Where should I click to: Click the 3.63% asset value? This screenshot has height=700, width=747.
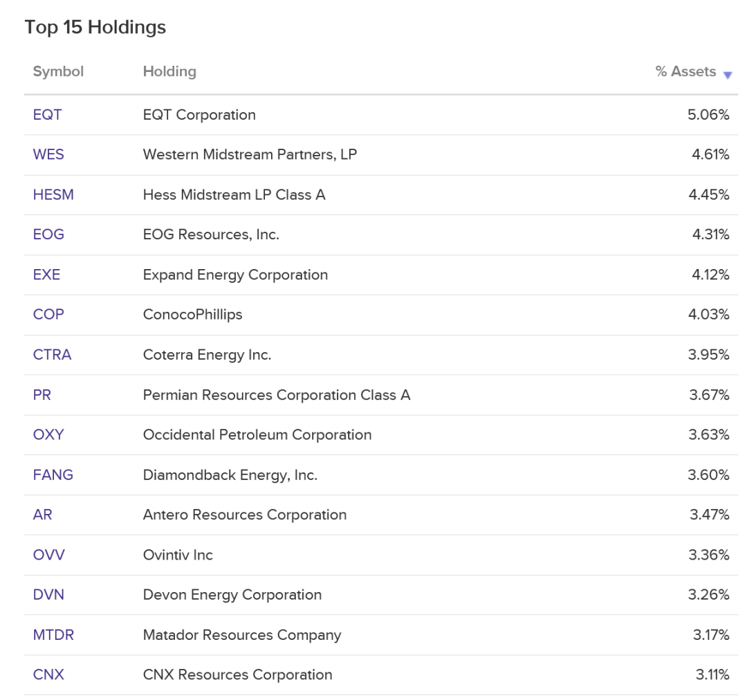[709, 434]
